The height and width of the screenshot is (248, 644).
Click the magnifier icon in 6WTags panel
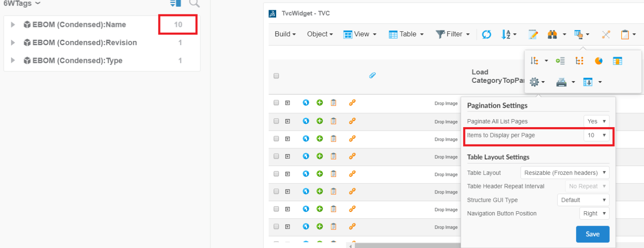click(194, 3)
